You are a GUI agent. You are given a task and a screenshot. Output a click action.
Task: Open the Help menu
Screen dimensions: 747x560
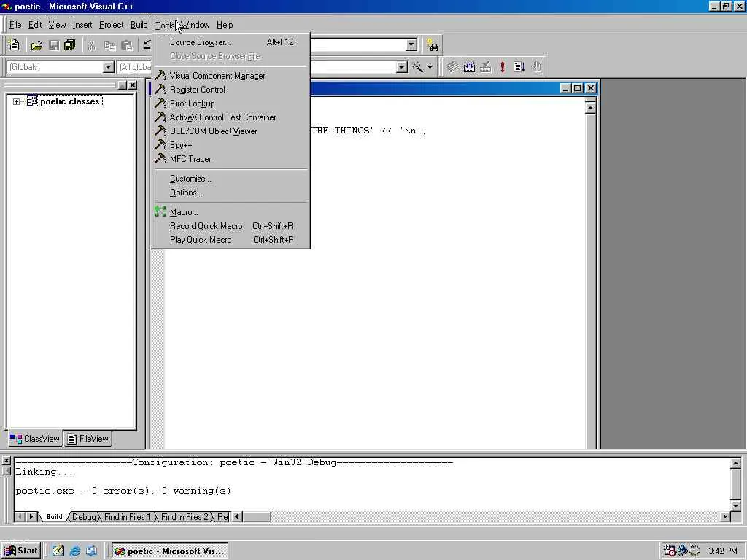225,25
